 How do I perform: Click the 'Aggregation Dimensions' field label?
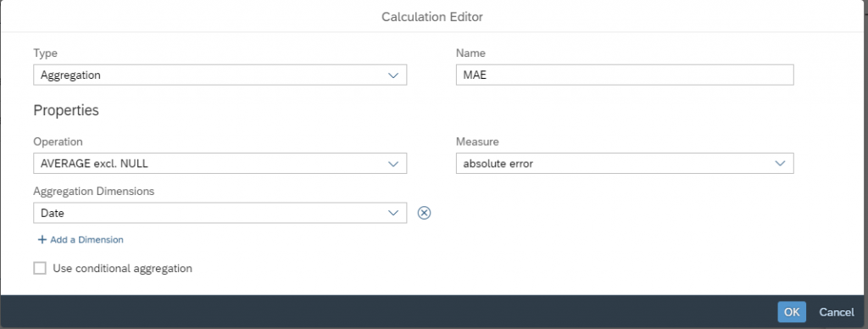(x=93, y=191)
